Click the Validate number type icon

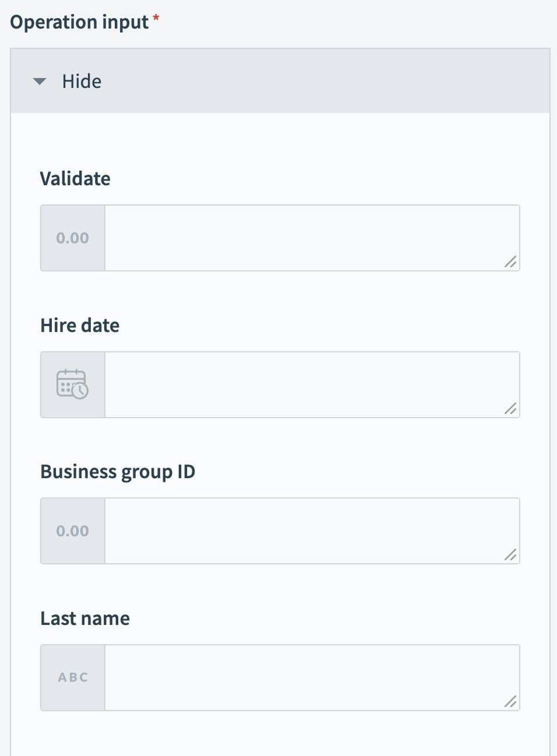coord(73,238)
